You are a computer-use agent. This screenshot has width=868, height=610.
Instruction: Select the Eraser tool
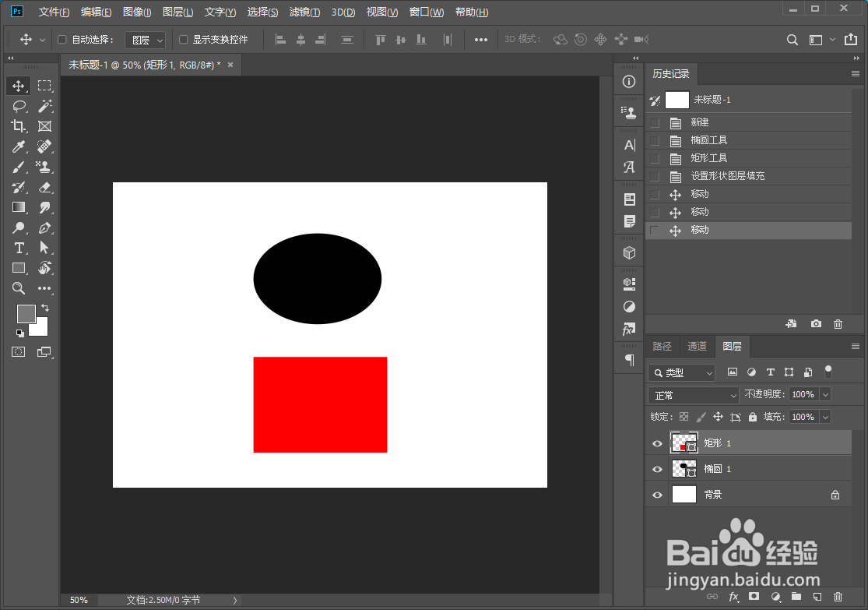(x=44, y=187)
